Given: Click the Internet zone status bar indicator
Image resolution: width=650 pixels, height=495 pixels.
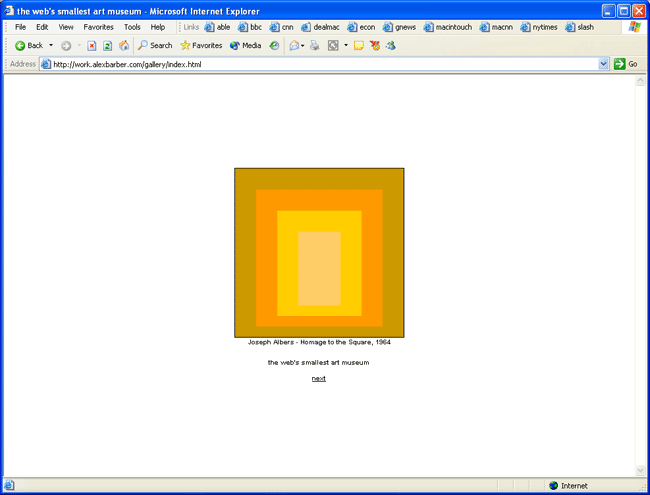Looking at the screenshot, I should point(568,485).
